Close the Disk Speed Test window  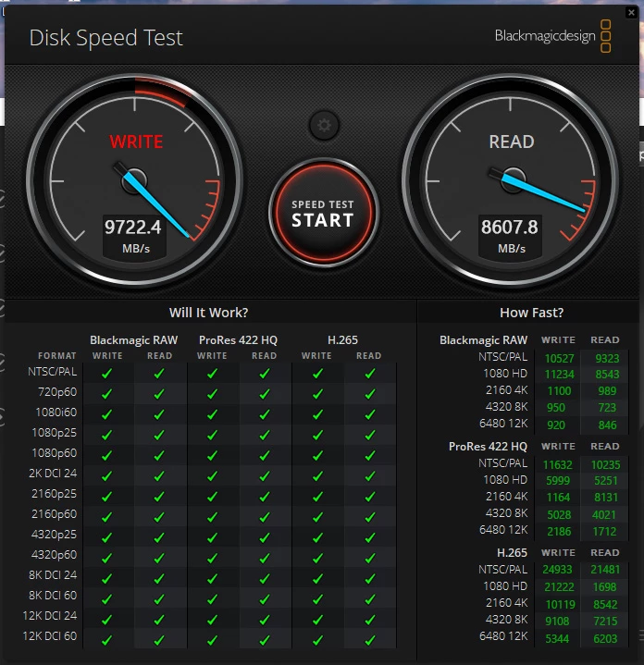click(631, 12)
